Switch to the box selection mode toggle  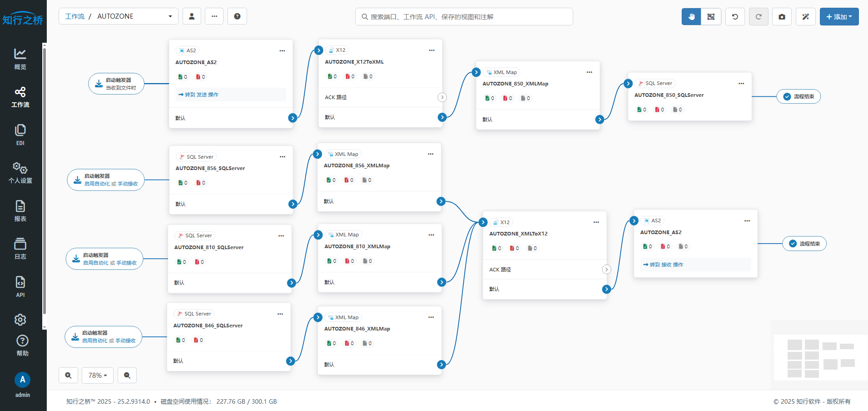click(x=711, y=17)
